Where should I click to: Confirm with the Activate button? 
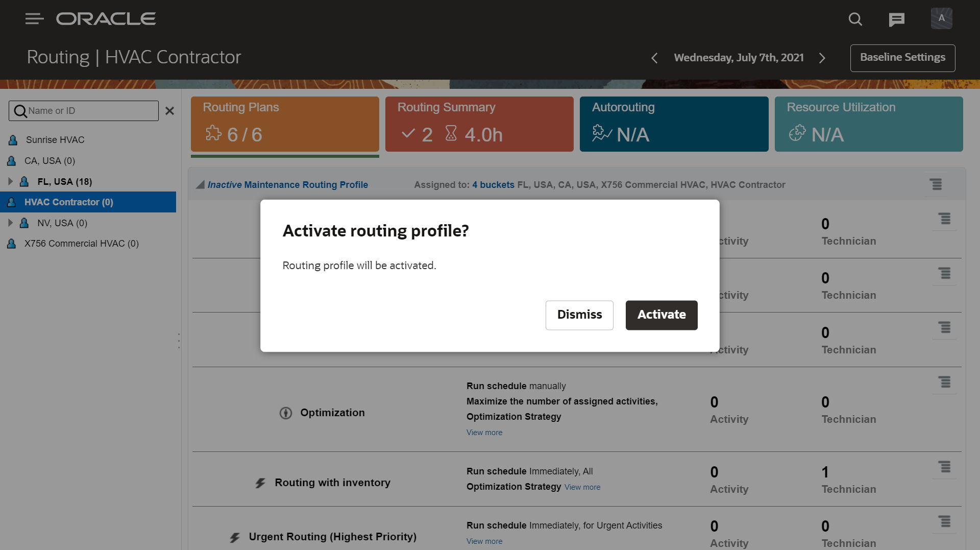click(661, 315)
